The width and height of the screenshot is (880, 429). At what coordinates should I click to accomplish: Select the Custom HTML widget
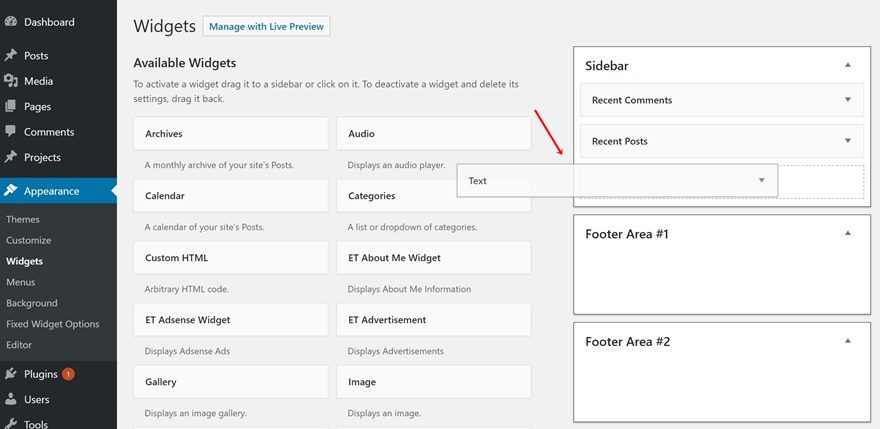tap(230, 258)
